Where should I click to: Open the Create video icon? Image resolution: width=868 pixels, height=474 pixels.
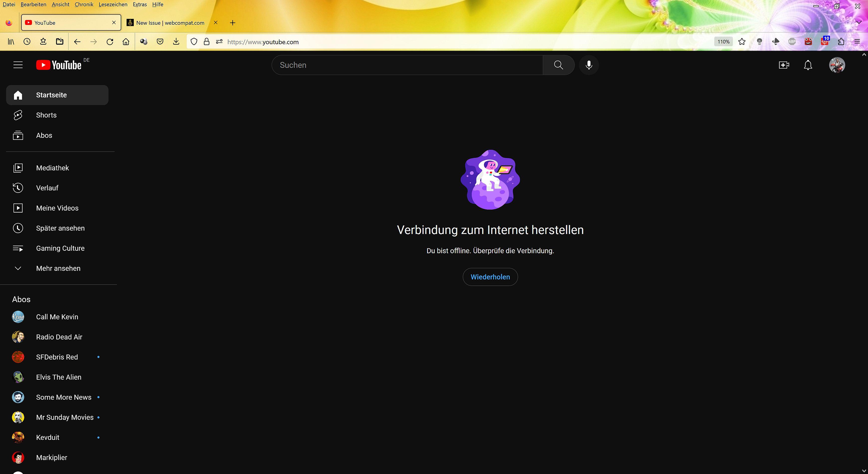(784, 65)
